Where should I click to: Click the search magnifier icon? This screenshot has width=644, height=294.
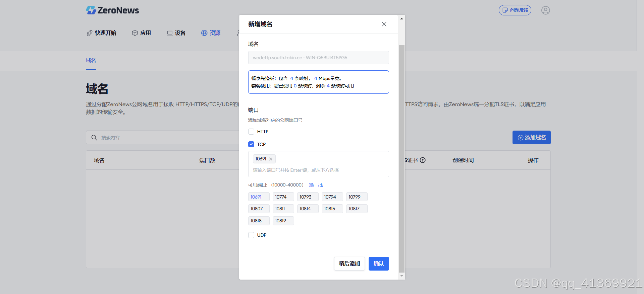[94, 138]
